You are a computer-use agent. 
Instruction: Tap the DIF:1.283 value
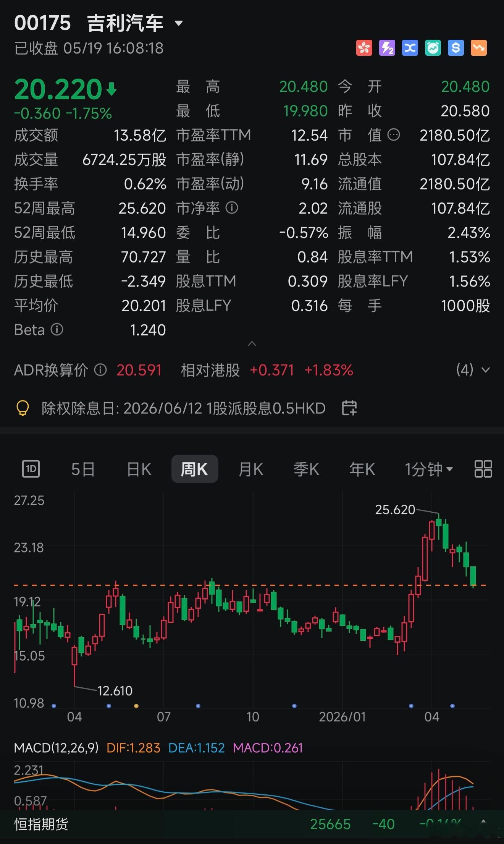tap(133, 748)
